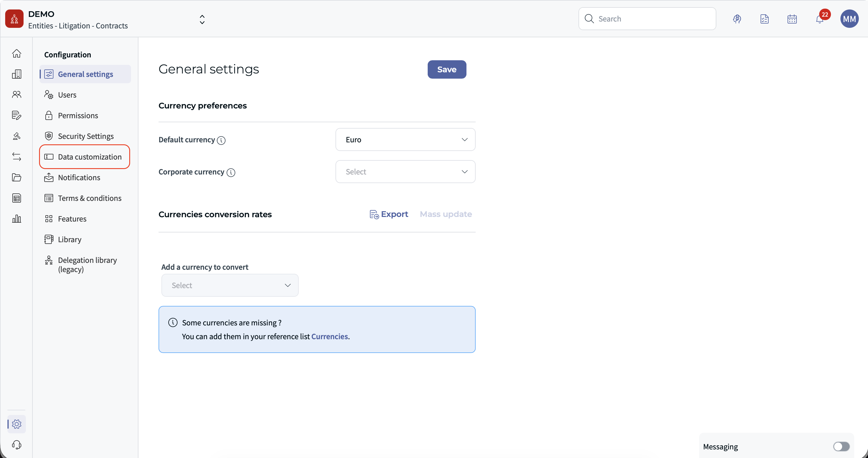Click the headset support icon

pos(16,445)
